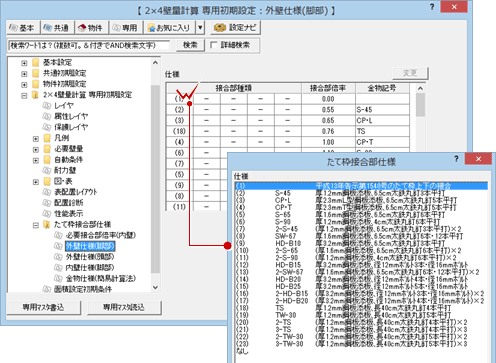Click the 専用マスタ書込 button
The width and height of the screenshot is (496, 363).
(44, 307)
